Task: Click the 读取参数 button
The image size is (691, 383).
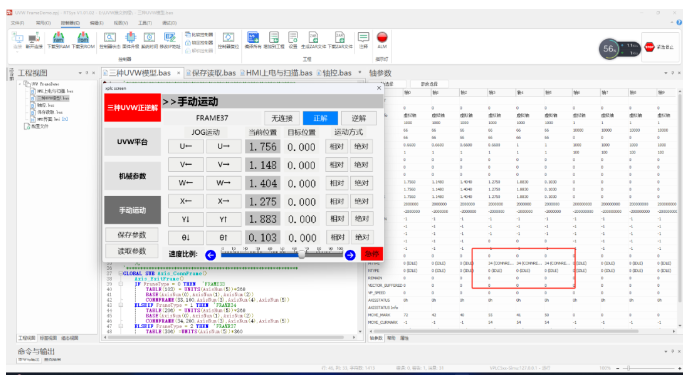Action: tap(132, 251)
